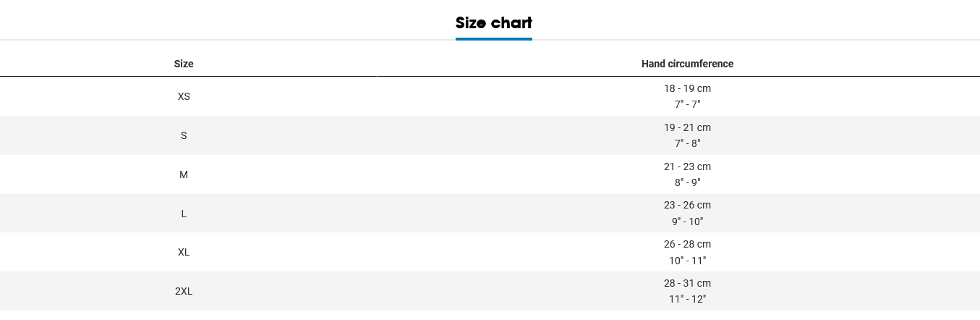Select the XS size cell

pyautogui.click(x=184, y=96)
